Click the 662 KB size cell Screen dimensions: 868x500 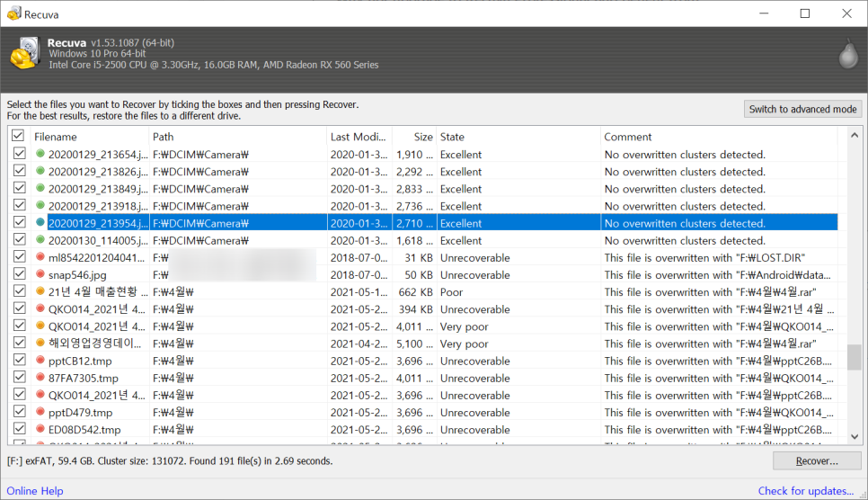[x=415, y=292]
